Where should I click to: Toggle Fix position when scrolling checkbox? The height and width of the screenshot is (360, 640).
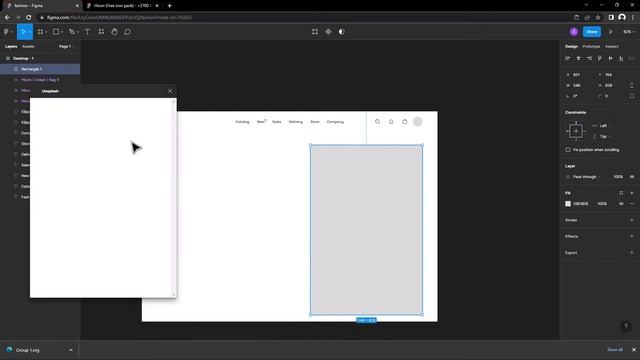coord(568,150)
